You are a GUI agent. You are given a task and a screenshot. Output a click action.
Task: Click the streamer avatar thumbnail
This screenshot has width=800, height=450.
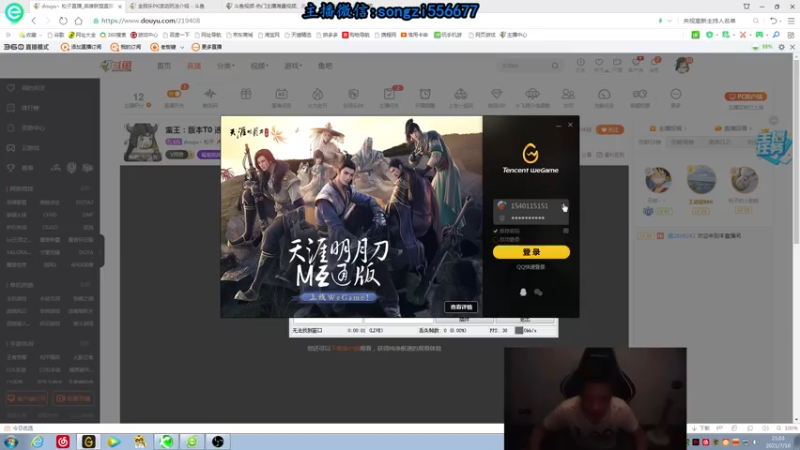(143, 142)
